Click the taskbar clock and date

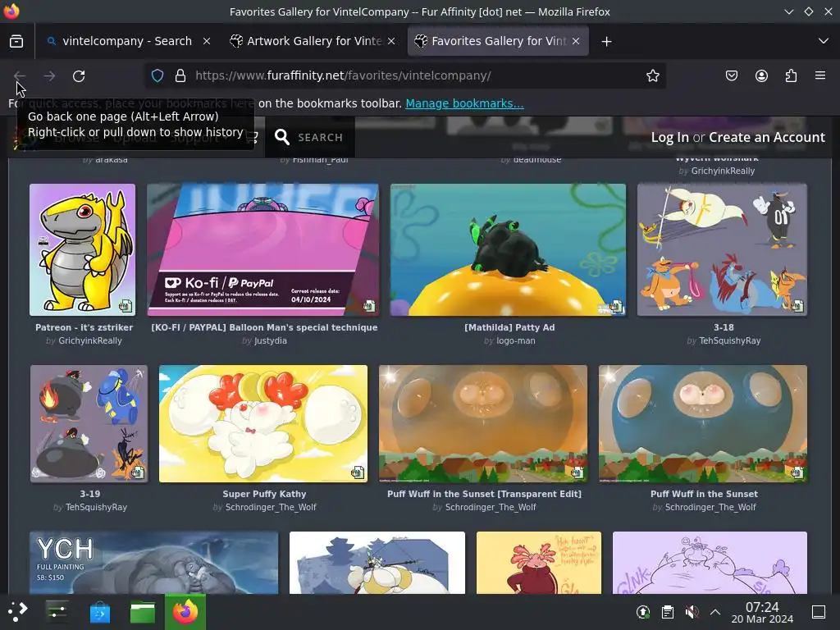point(762,612)
